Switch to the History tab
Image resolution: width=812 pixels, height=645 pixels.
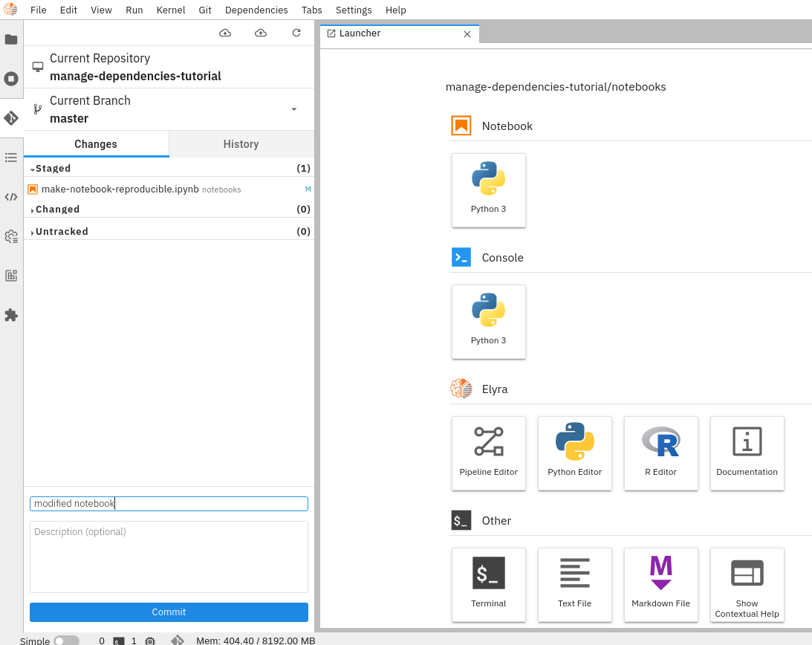click(241, 144)
